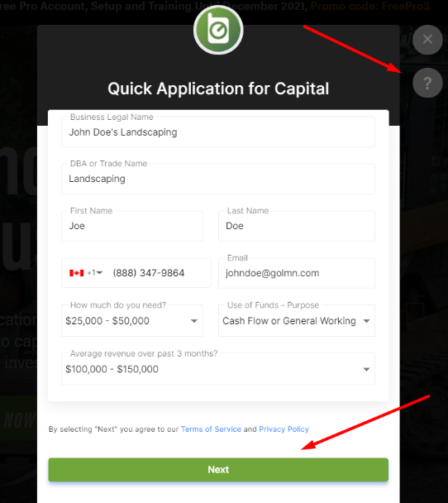Click the arrow beside $25,000 - $50,000

[x=194, y=321]
